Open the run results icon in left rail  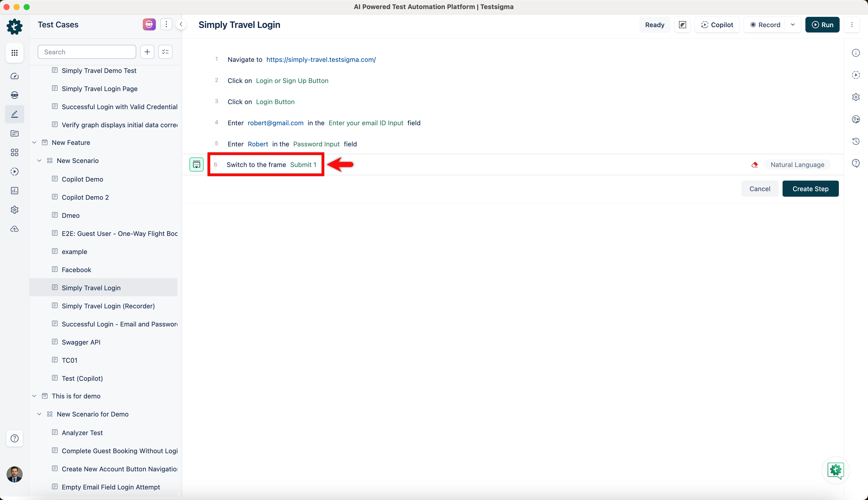click(14, 171)
